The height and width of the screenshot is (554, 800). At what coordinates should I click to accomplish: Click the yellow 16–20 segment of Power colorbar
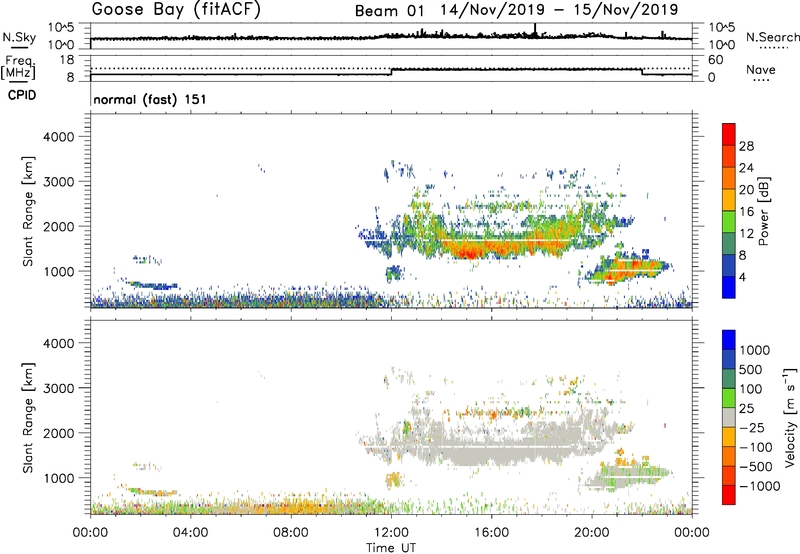point(729,200)
